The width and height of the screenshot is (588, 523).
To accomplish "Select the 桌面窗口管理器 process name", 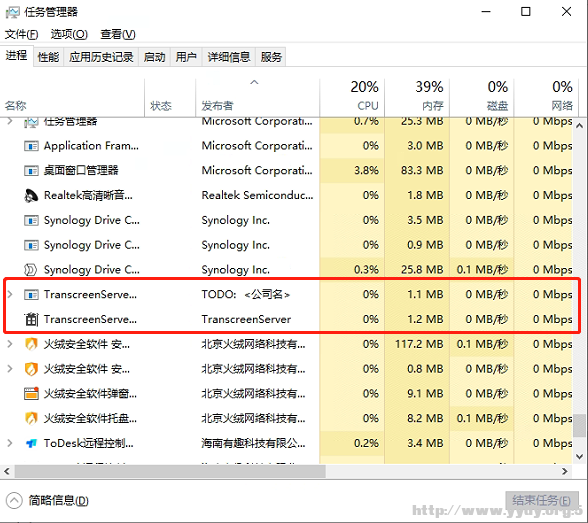I will pyautogui.click(x=81, y=171).
